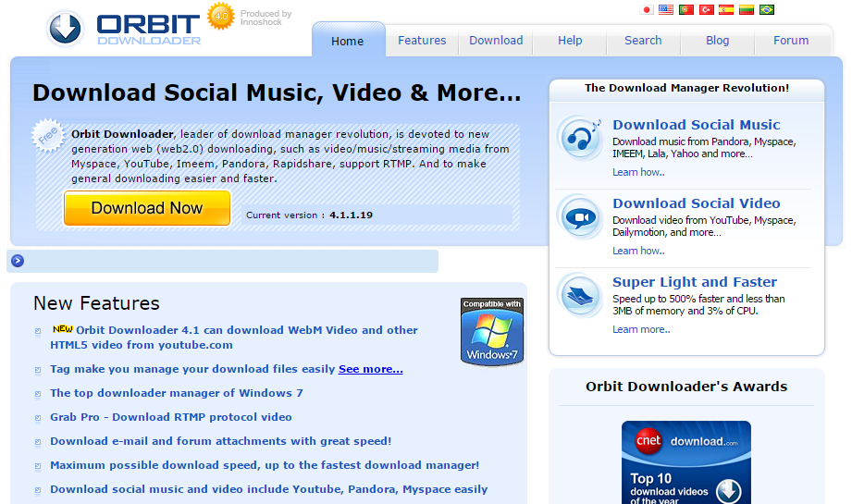Click Maximum possible download speed link
The image size is (852, 504).
(265, 465)
